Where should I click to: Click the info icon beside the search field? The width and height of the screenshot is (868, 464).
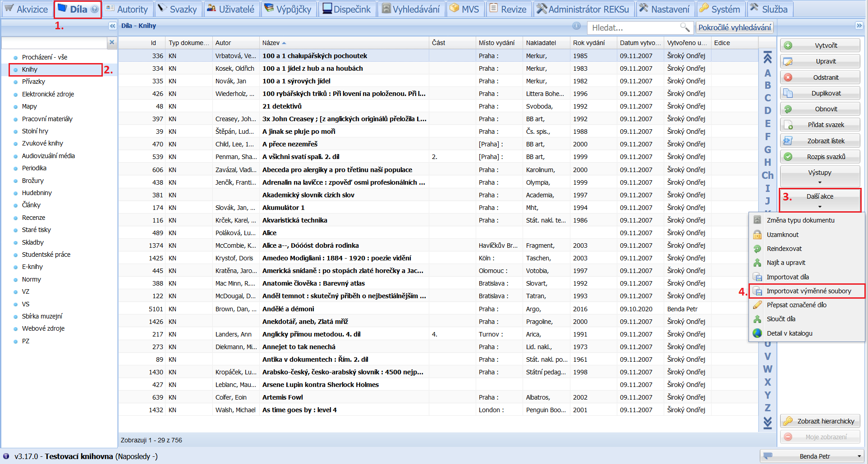tap(577, 26)
